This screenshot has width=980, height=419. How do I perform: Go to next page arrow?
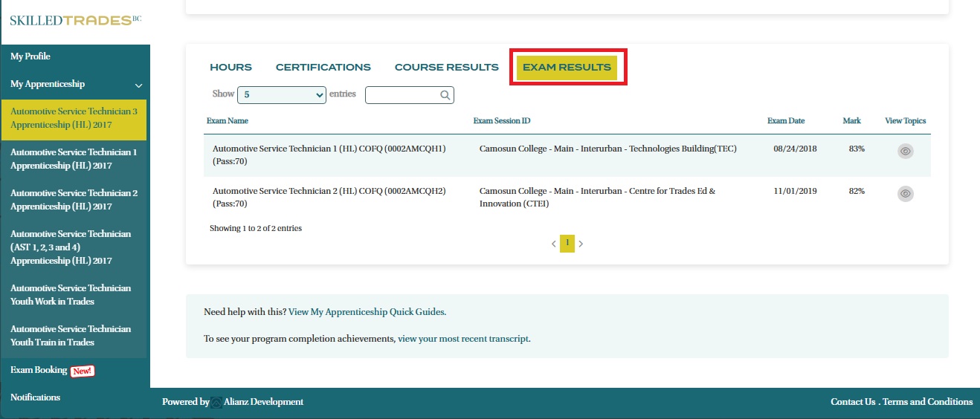[x=581, y=244]
